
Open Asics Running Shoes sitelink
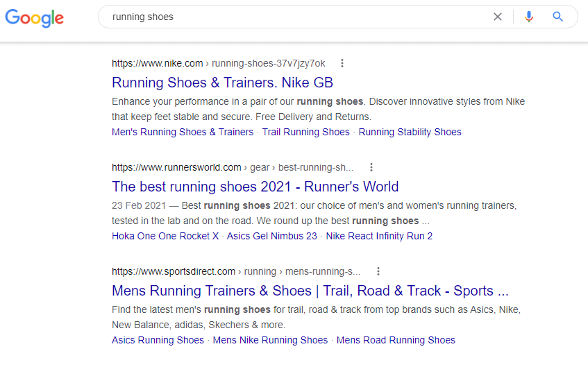click(158, 340)
